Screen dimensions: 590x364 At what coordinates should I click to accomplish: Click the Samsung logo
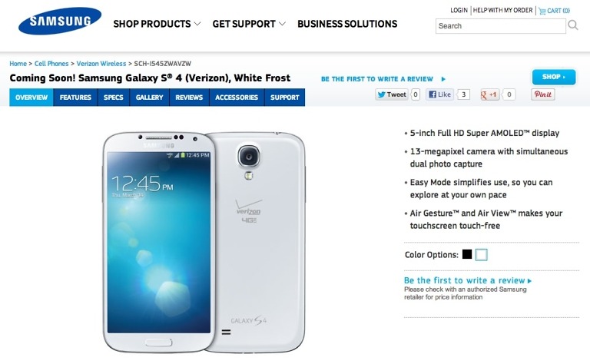[60, 21]
